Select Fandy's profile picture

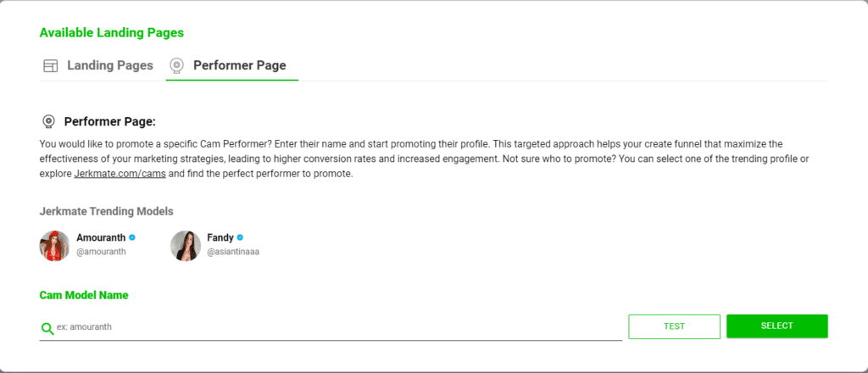click(x=186, y=245)
